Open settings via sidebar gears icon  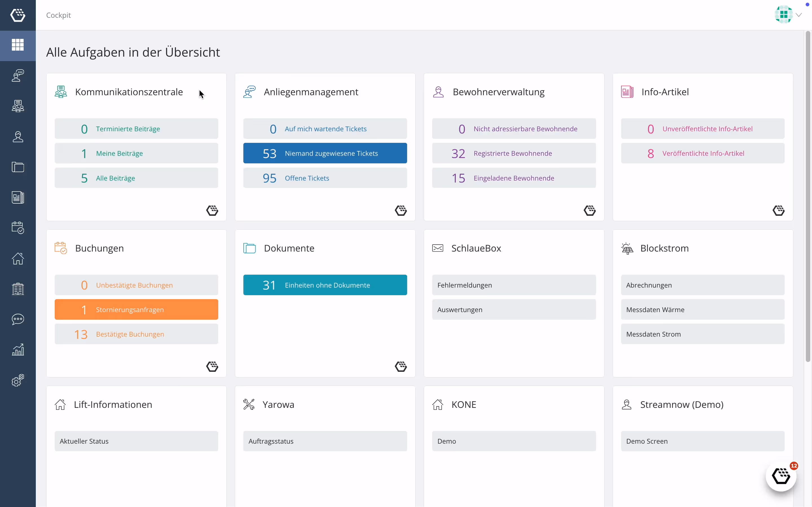coord(18,380)
